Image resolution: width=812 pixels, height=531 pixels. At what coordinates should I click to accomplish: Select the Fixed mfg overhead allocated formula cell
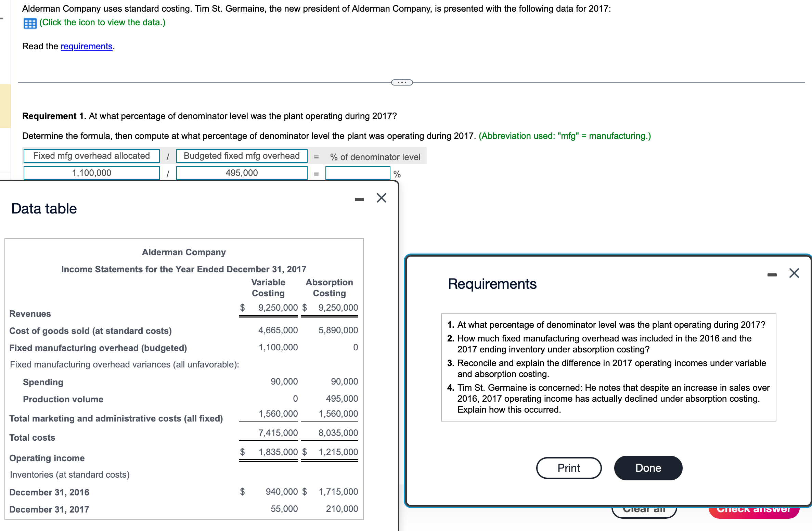point(91,156)
